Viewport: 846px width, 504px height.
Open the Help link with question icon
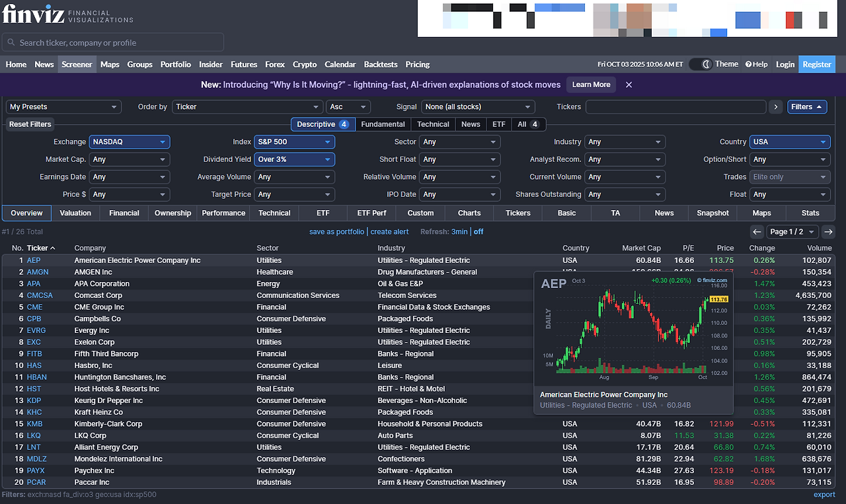(x=756, y=64)
